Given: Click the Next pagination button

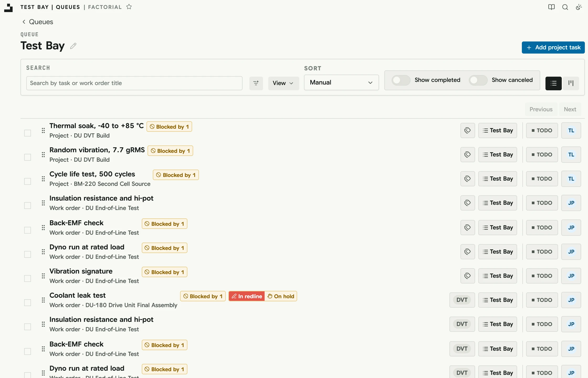Looking at the screenshot, I should pyautogui.click(x=570, y=109).
